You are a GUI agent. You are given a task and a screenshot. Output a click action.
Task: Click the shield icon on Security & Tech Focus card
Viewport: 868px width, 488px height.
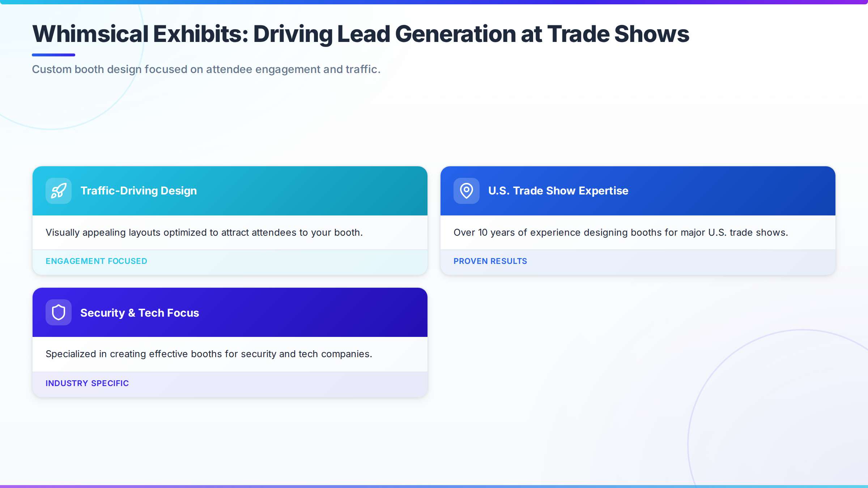click(59, 312)
